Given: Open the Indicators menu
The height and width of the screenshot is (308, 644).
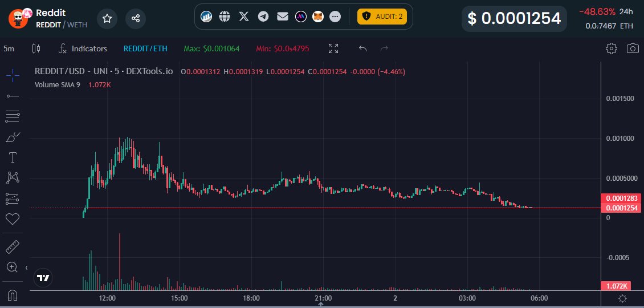Looking at the screenshot, I should [x=83, y=49].
